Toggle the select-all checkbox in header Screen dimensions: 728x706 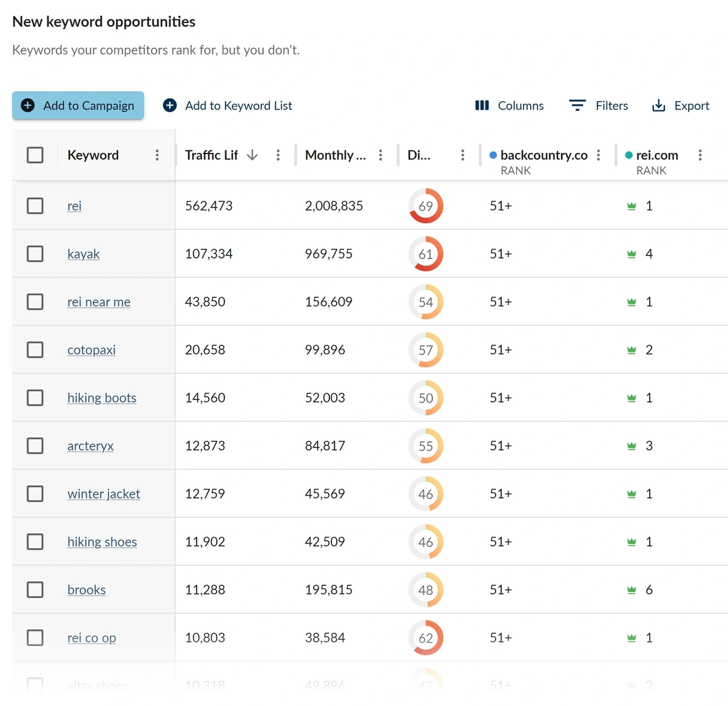35,155
